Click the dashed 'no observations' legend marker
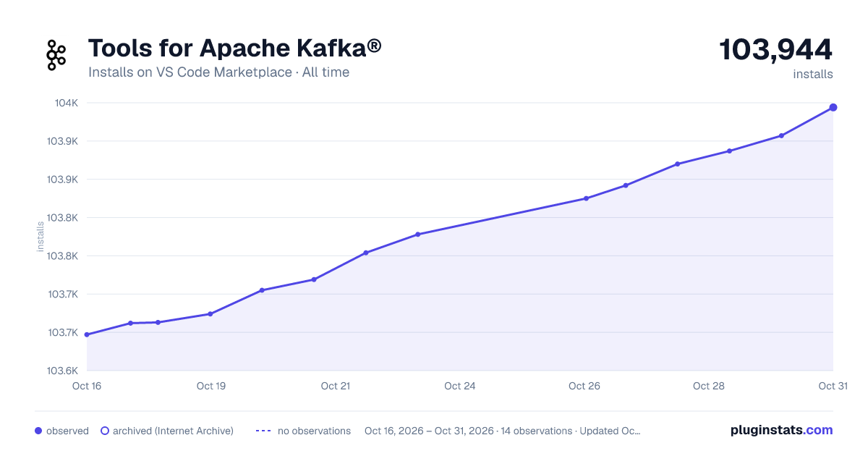Image resolution: width=868 pixels, height=456 pixels. click(263, 431)
